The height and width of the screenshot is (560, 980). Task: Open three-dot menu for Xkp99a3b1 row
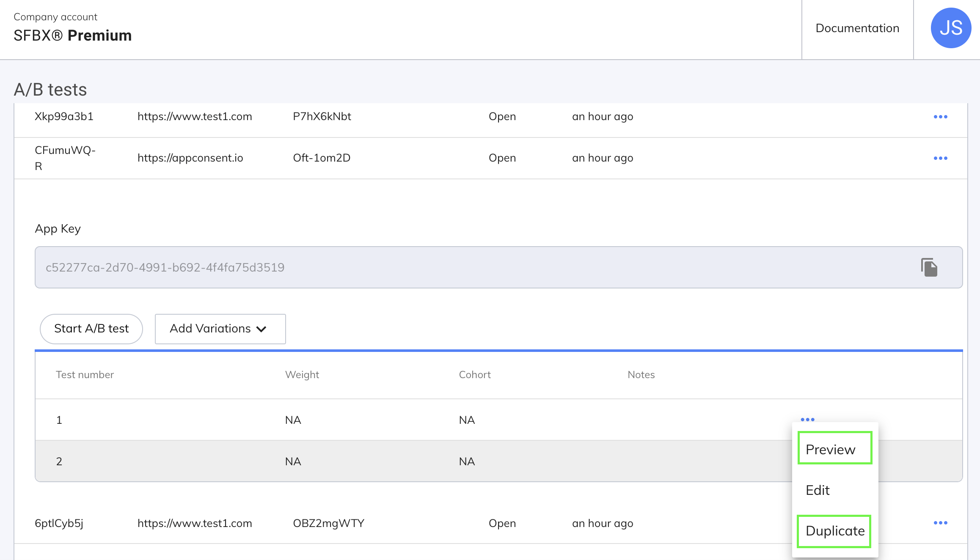(x=940, y=117)
